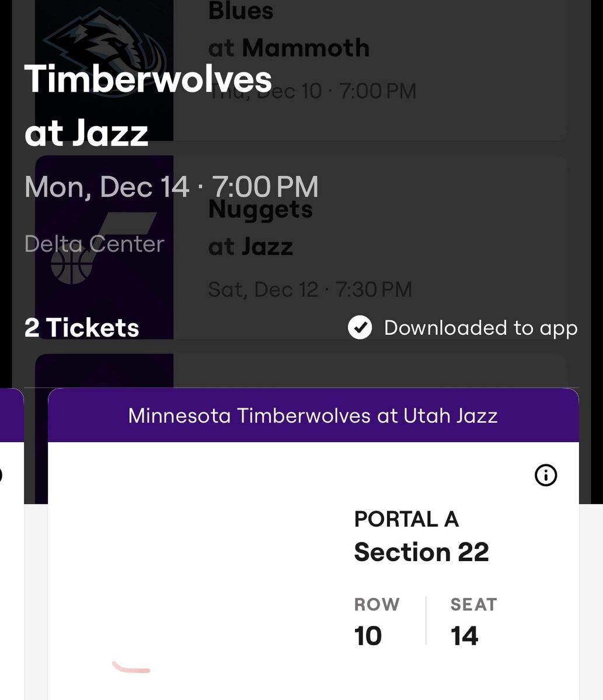Screen dimensions: 603x700
Task: Tap the Timberwolves at Jazz title
Action: tap(148, 105)
